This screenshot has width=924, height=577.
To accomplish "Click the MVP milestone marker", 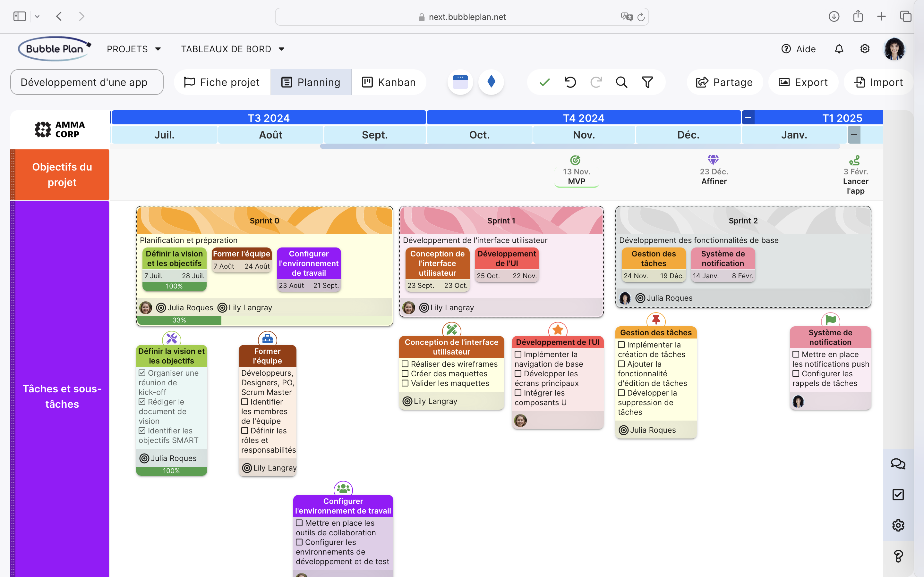I will [x=576, y=170].
